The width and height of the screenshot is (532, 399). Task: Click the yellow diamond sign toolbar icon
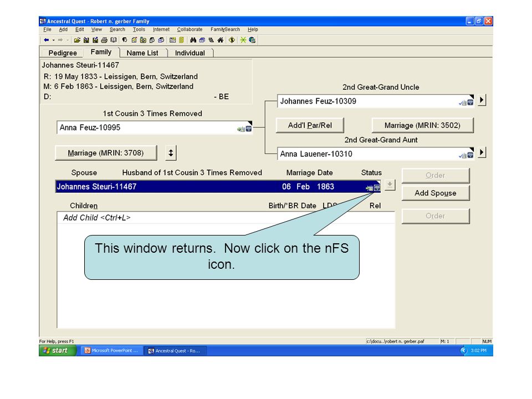(232, 40)
